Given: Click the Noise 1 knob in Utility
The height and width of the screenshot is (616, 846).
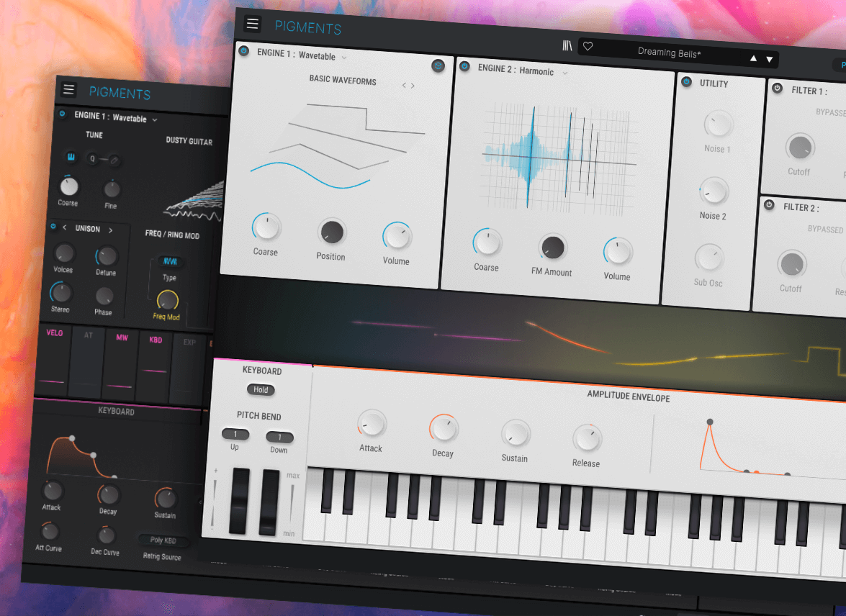Looking at the screenshot, I should click(x=718, y=124).
